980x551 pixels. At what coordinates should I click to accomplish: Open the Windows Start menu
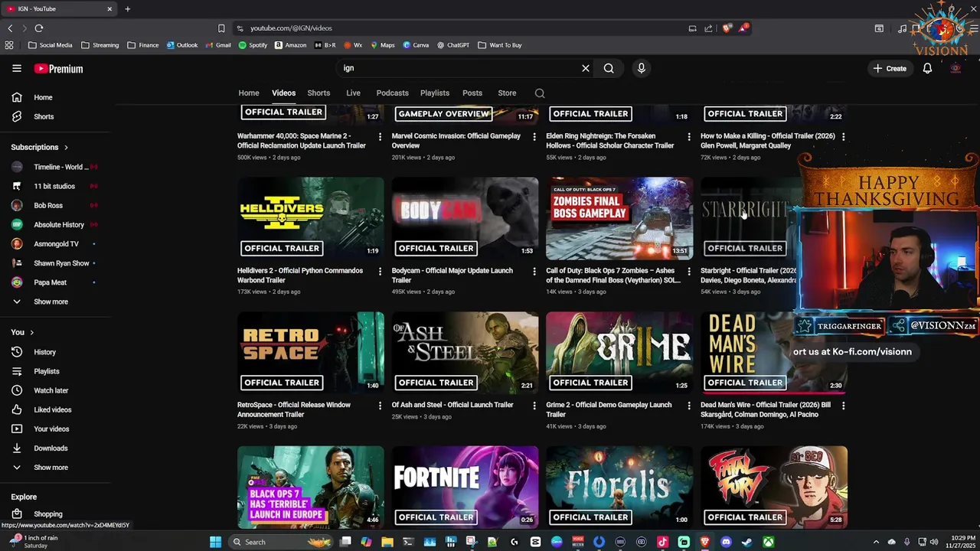[x=215, y=542]
